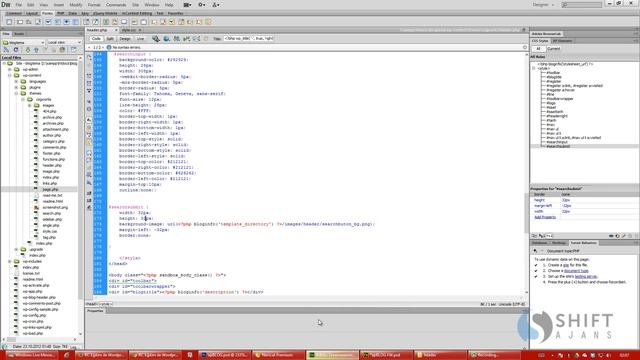Insert a Text Field form element
Image resolution: width=640 pixels, height=360 pixels.
click(x=20, y=22)
